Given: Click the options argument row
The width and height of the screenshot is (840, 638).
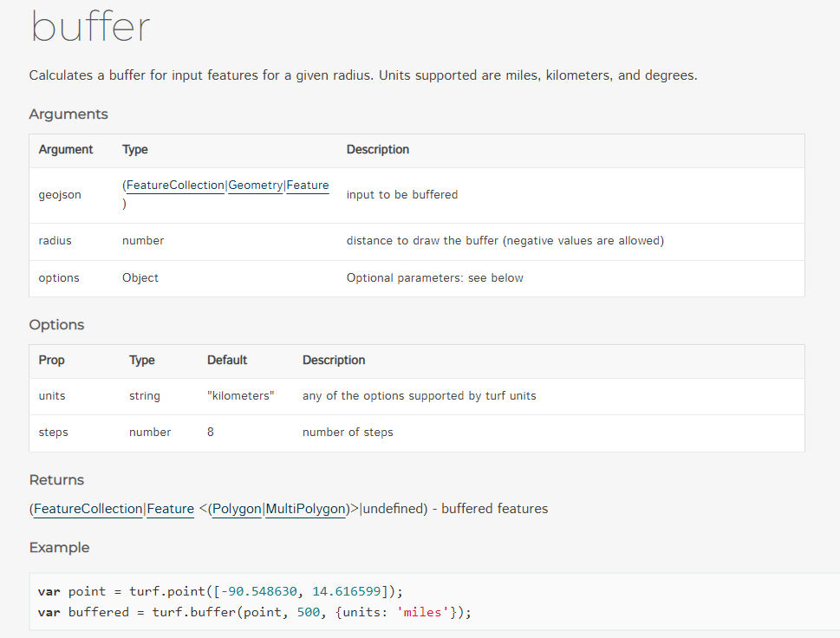Looking at the screenshot, I should [x=58, y=277].
